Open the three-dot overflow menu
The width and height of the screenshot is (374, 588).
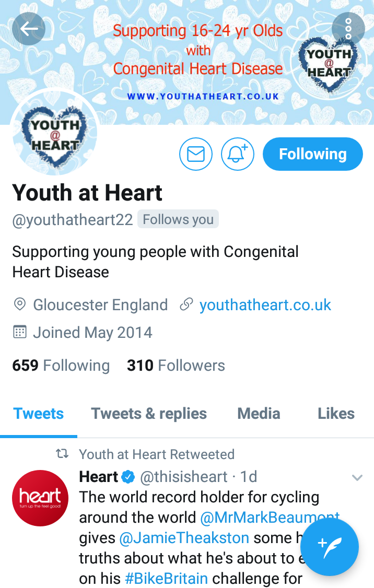coord(348,29)
